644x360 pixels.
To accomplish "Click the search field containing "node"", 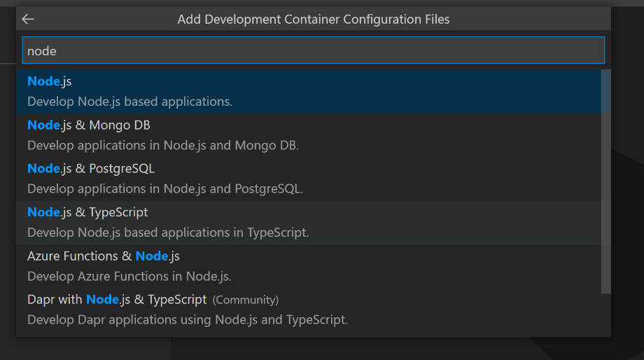I will click(313, 50).
